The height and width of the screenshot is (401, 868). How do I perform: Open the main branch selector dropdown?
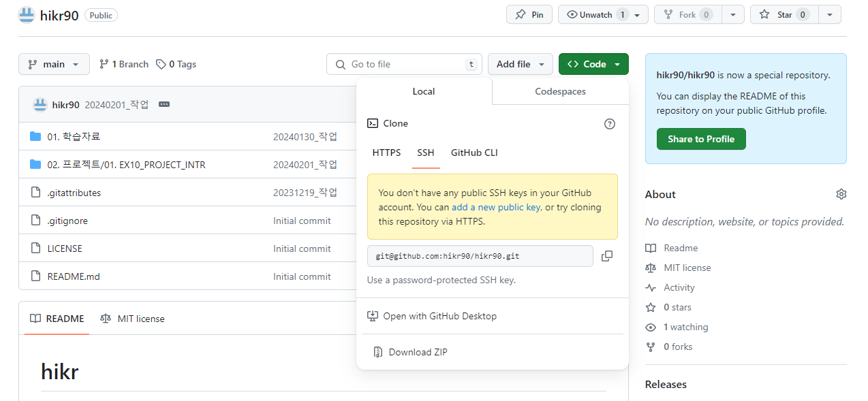[54, 64]
